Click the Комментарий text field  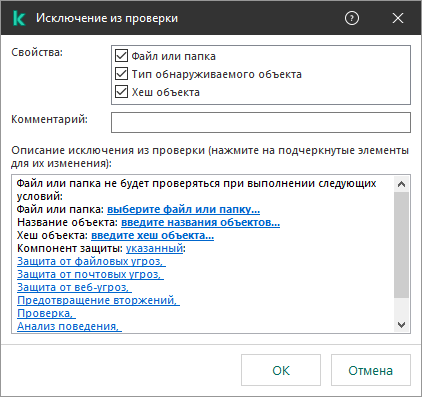261,122
